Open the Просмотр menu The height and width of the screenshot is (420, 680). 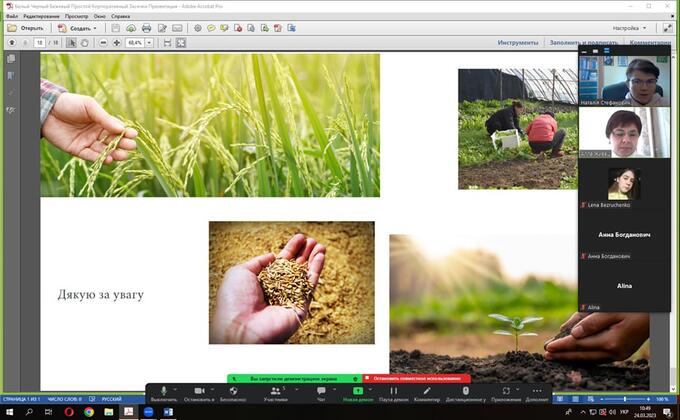[x=78, y=16]
